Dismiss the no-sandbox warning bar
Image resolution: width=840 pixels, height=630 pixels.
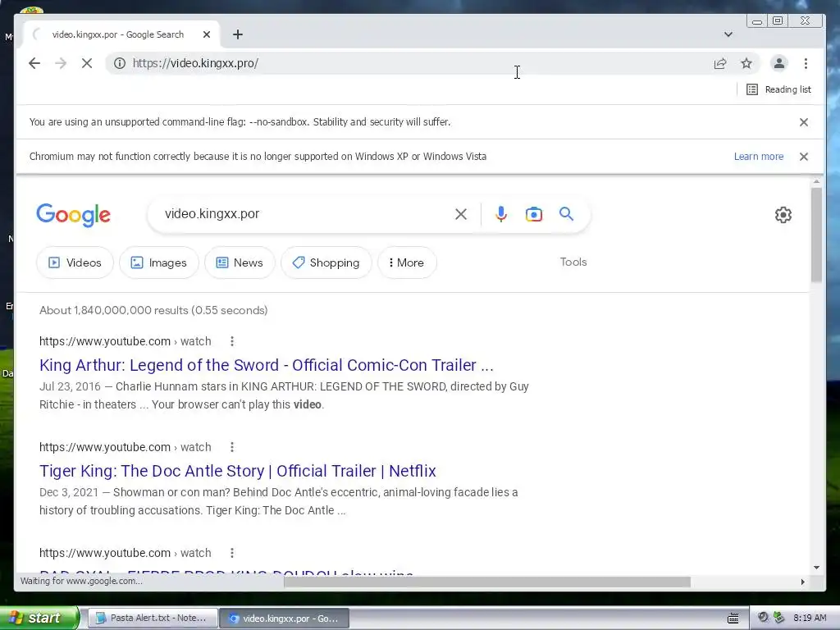(x=804, y=122)
